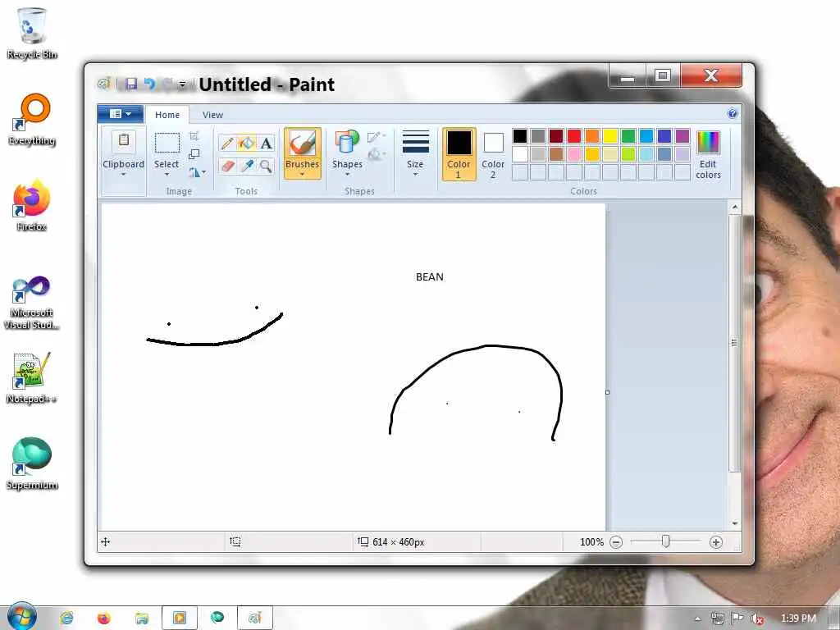Click the Paste clipboard icon
The height and width of the screenshot is (630, 840).
124,140
